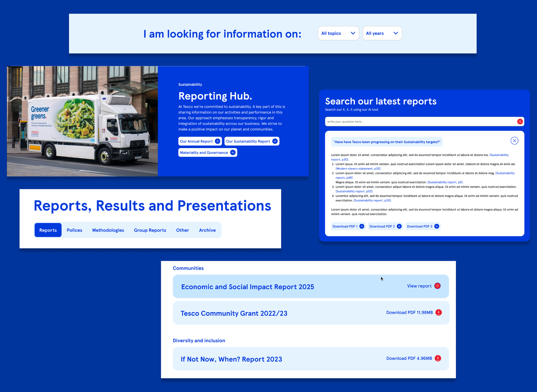
Task: Open the Sustainability report, p48 citation link
Action: 505,173
